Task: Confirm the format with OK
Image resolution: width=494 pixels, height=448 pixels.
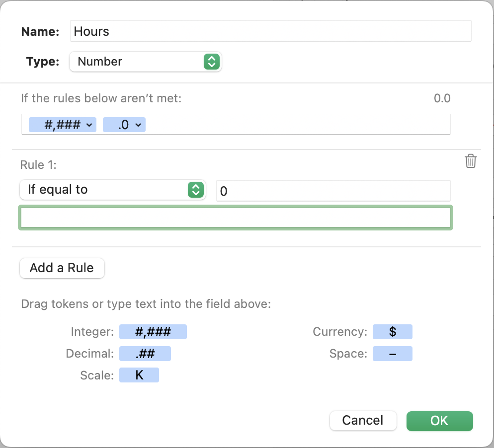Action: click(x=439, y=421)
